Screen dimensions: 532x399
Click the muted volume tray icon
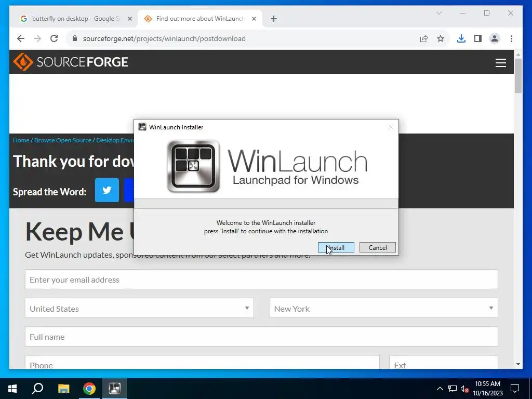[x=464, y=389]
